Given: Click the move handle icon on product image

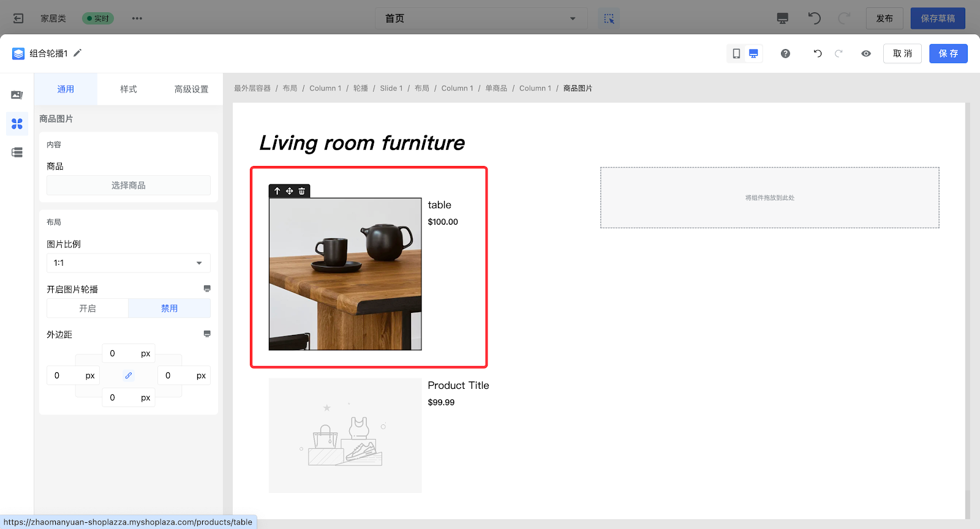Looking at the screenshot, I should click(290, 191).
